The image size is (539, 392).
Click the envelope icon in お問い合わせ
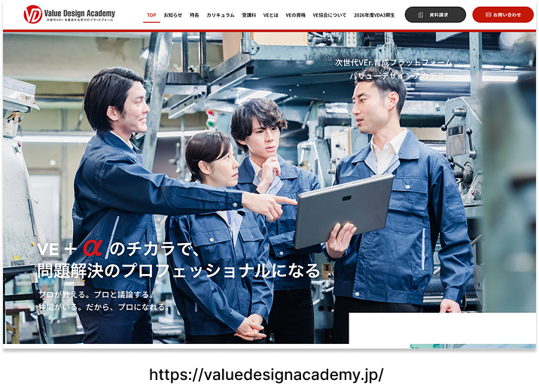tap(489, 15)
